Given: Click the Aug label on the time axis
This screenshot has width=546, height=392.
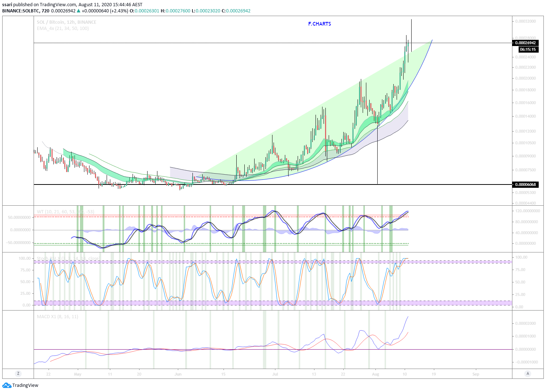Looking at the screenshot, I should coord(375,374).
